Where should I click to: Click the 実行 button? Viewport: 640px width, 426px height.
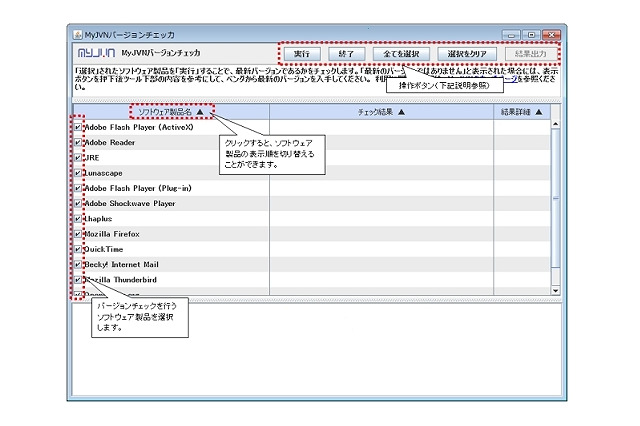302,53
